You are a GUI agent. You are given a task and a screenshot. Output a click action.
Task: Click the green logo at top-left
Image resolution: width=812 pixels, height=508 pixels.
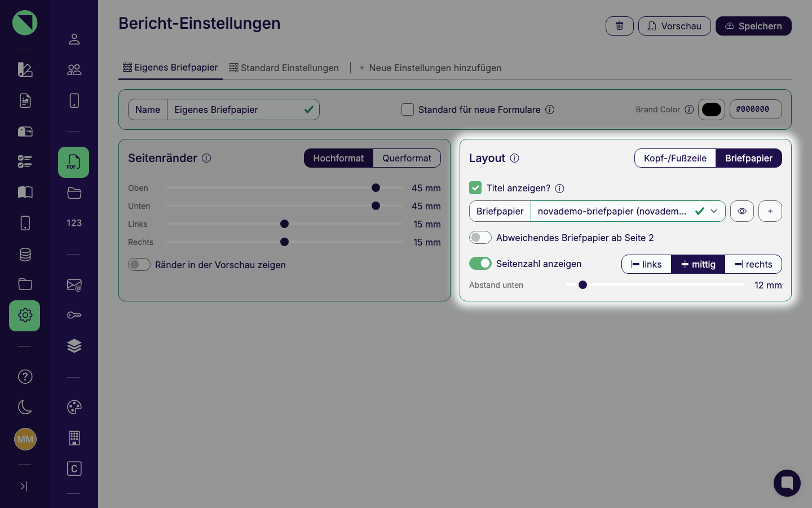pos(25,23)
